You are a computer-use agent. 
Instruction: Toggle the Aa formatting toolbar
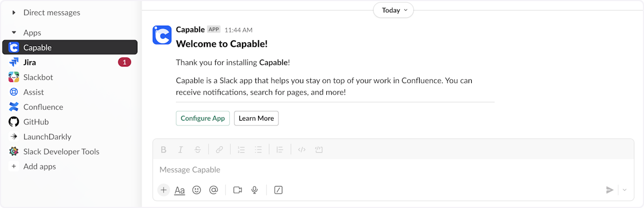click(x=180, y=190)
